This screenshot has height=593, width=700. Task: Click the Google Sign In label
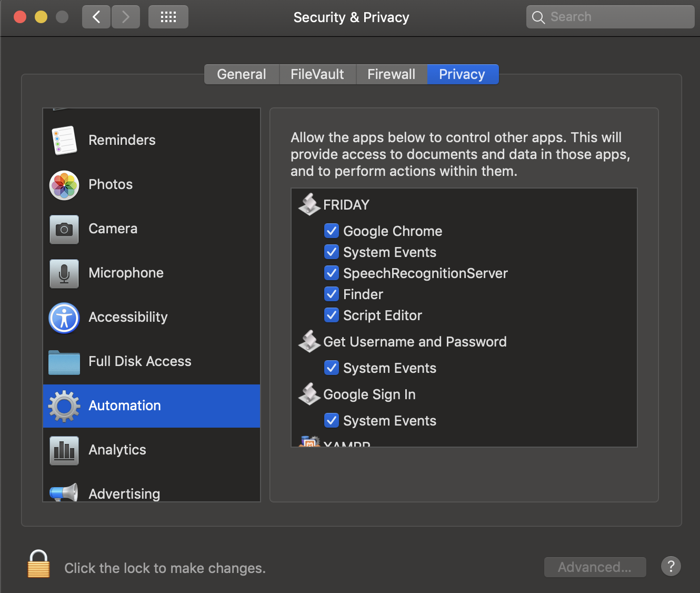369,395
